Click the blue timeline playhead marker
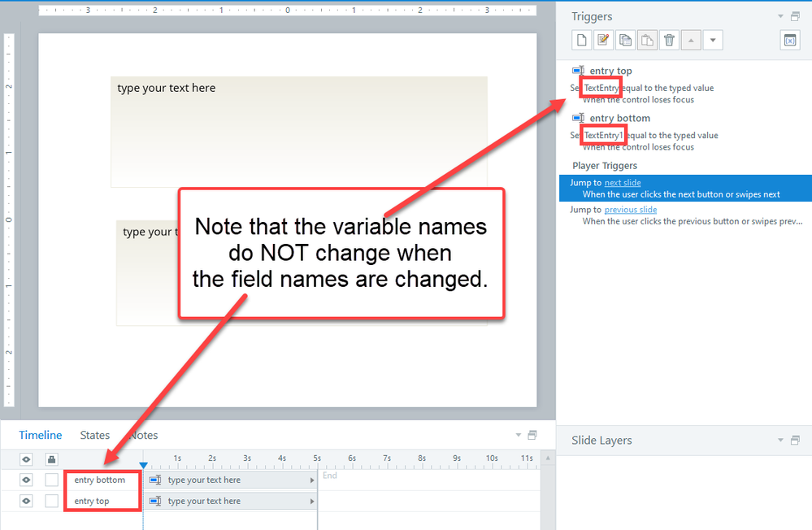 coord(143,465)
